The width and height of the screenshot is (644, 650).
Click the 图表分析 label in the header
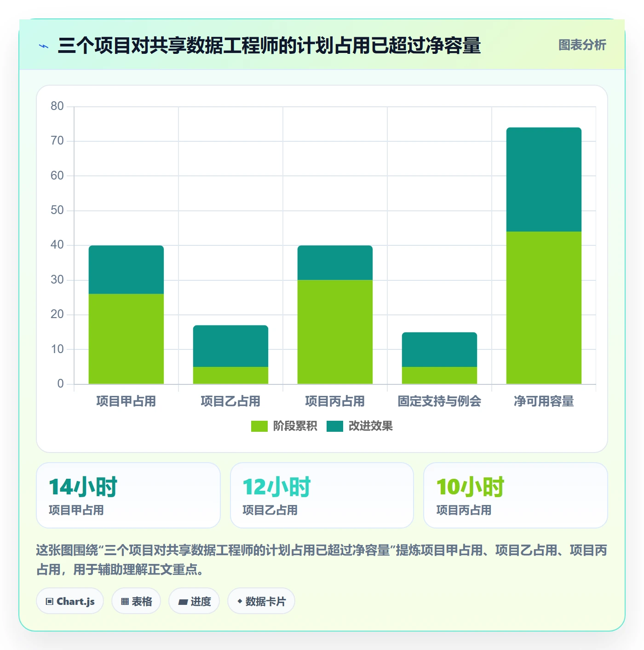pyautogui.click(x=582, y=45)
